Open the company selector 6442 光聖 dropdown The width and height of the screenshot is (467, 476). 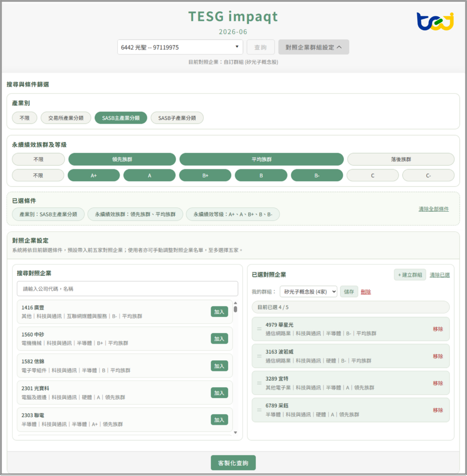180,47
